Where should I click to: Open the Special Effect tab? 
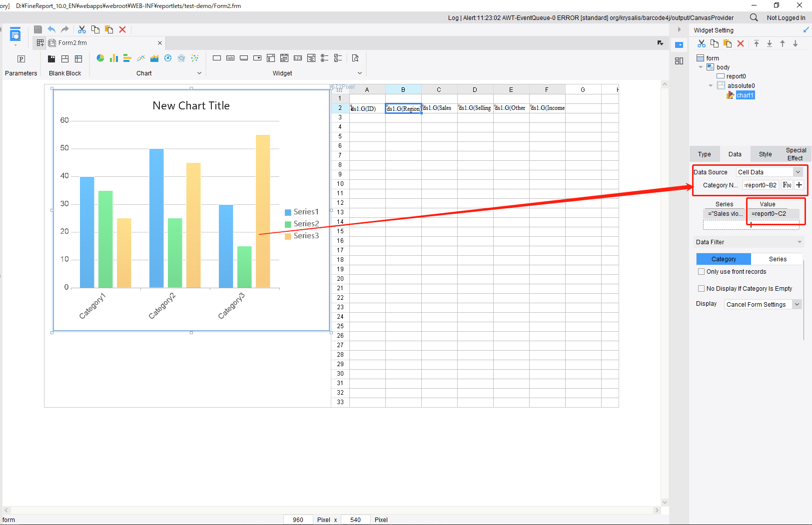click(796, 154)
